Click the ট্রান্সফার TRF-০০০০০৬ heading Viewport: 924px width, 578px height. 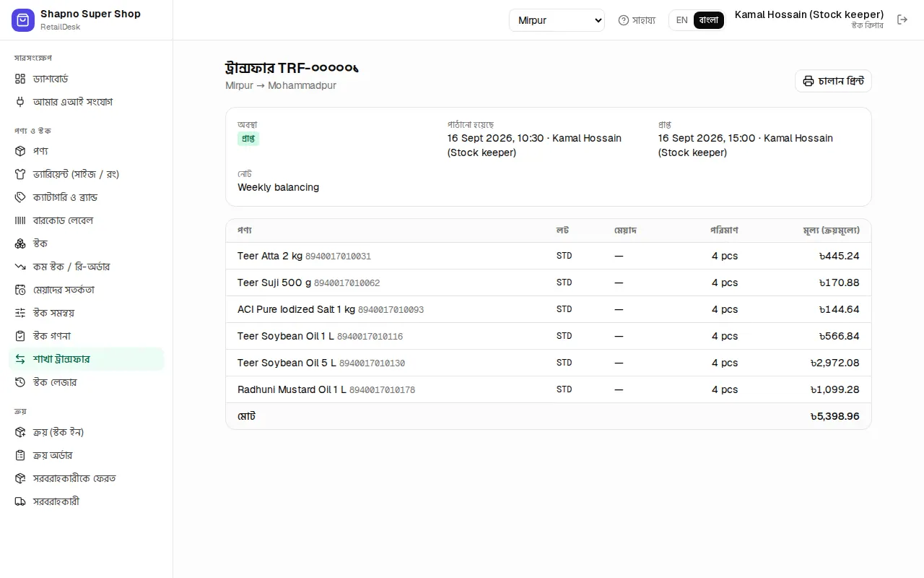pyautogui.click(x=292, y=68)
